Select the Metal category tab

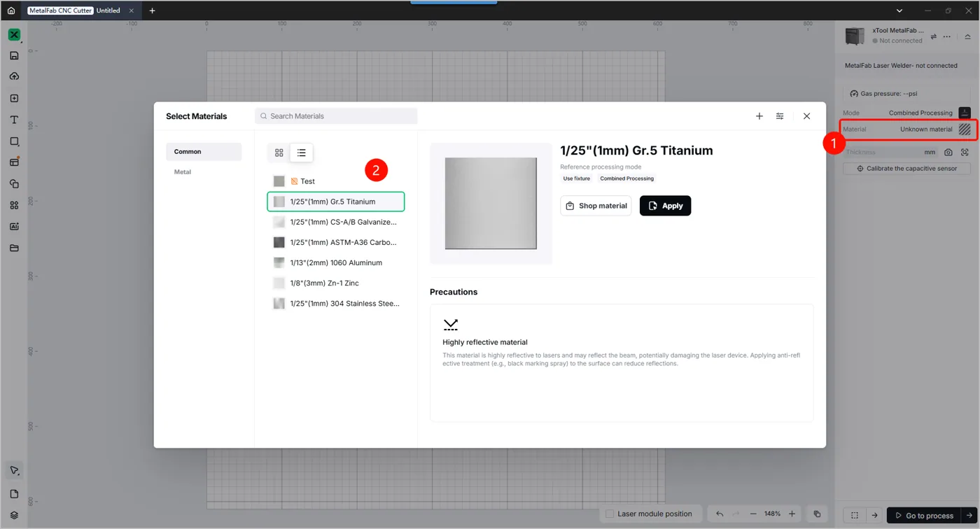(183, 172)
